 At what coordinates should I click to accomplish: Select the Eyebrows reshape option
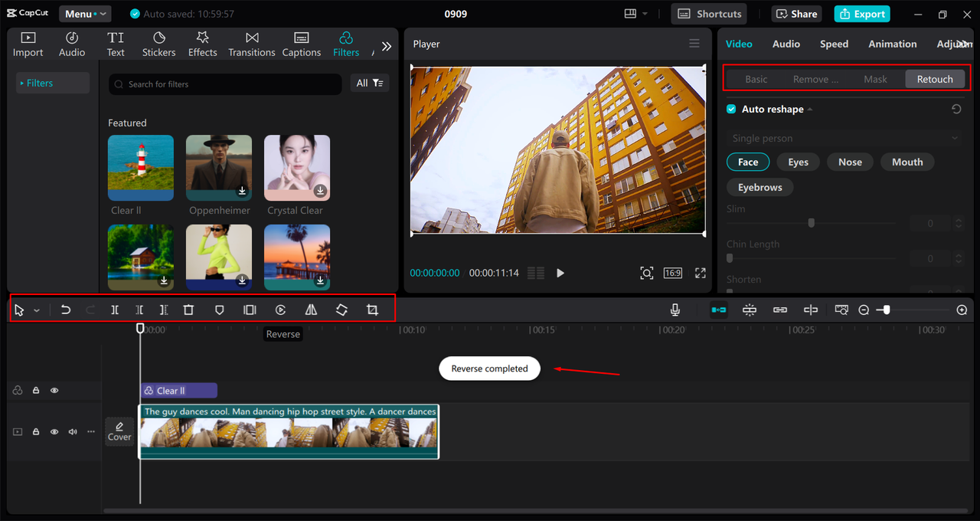[x=760, y=188]
